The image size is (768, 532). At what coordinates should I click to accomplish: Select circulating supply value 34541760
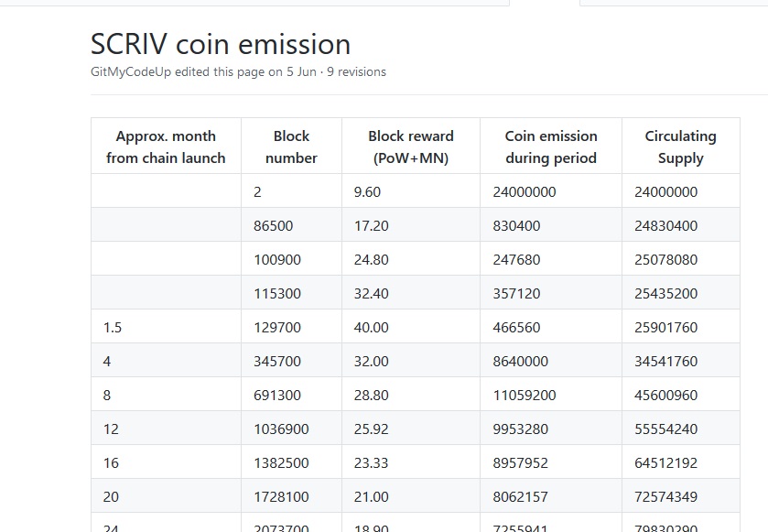click(665, 361)
